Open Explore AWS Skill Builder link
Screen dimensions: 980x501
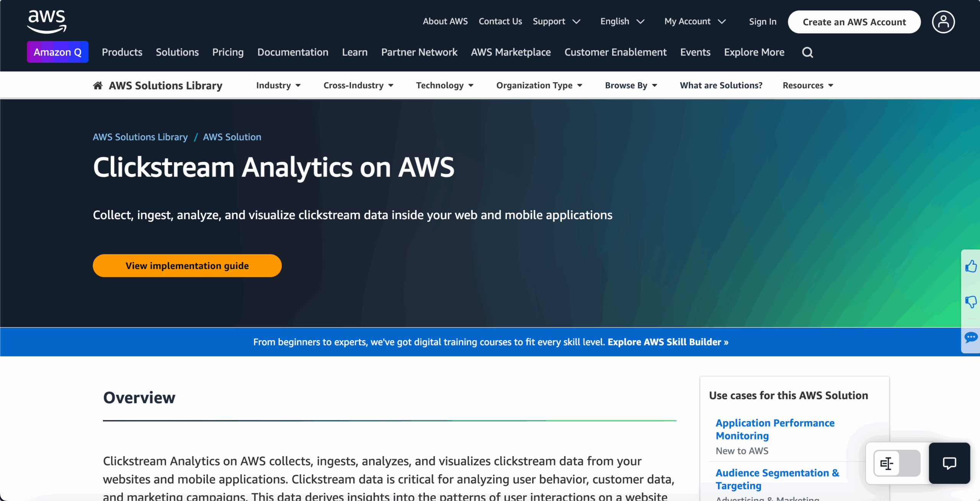point(668,342)
